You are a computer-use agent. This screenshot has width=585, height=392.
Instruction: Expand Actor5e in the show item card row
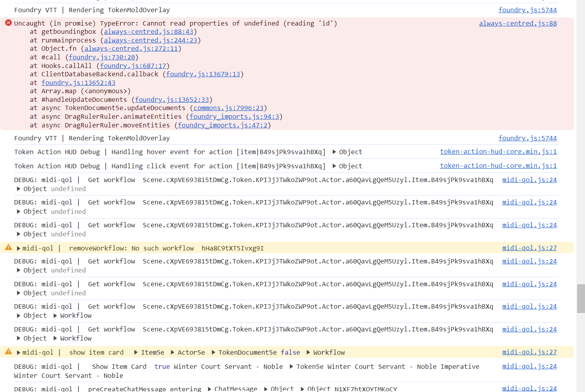pos(173,352)
